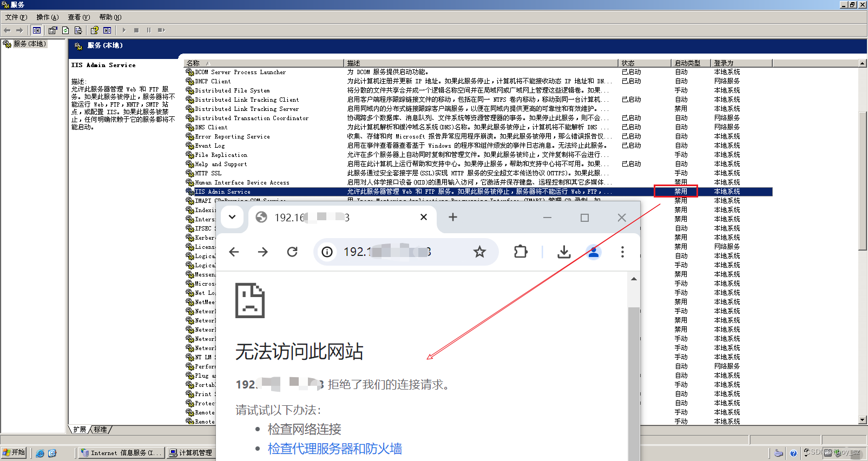Screen dimensions: 868x461
Task: Open the 文件(F) menu
Action: coord(16,17)
